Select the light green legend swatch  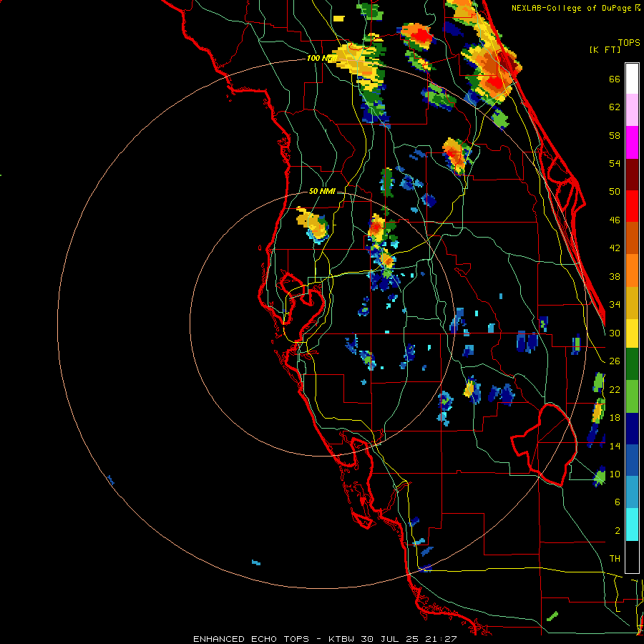(632, 396)
